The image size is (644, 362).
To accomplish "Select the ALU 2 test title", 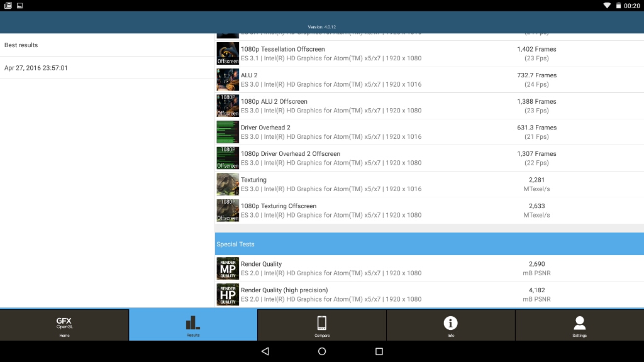I will (249, 75).
